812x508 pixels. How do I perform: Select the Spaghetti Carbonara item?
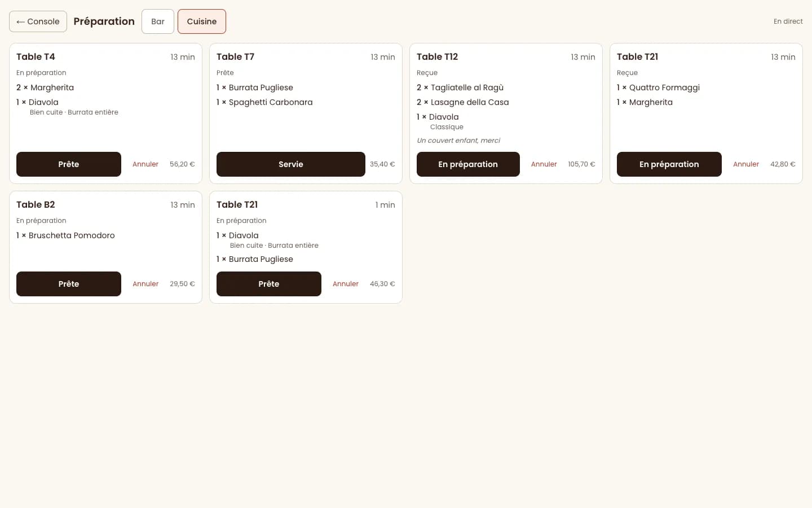point(271,102)
